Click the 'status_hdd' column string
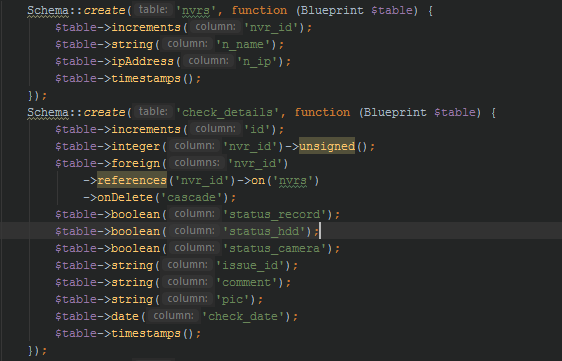Screen dimensions: 562x361 pos(264,232)
